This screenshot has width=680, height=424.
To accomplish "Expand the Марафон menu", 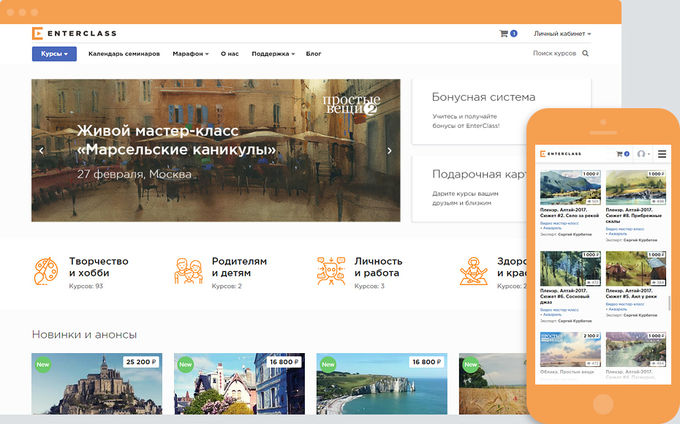I will click(x=190, y=53).
